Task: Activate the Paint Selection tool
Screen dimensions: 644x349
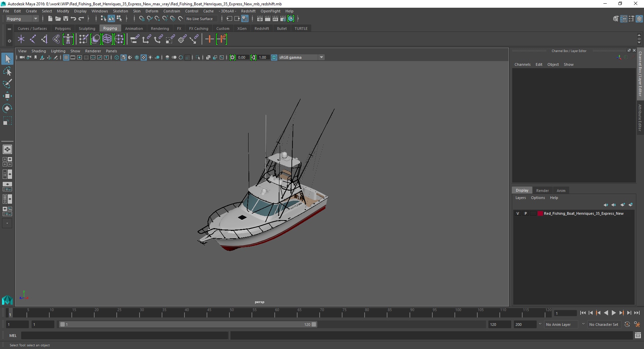Action: point(7,84)
